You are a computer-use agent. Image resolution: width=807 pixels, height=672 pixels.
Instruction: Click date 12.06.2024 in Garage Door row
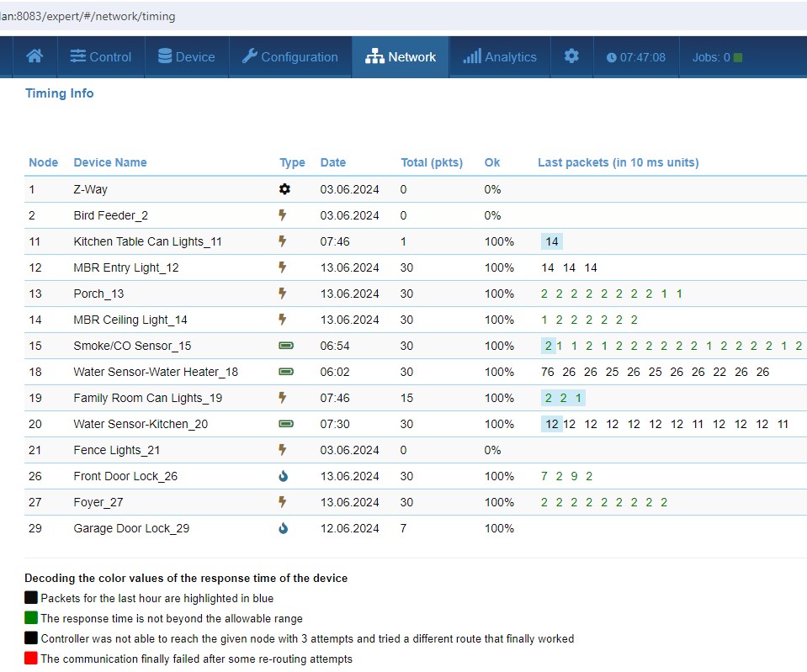point(349,528)
